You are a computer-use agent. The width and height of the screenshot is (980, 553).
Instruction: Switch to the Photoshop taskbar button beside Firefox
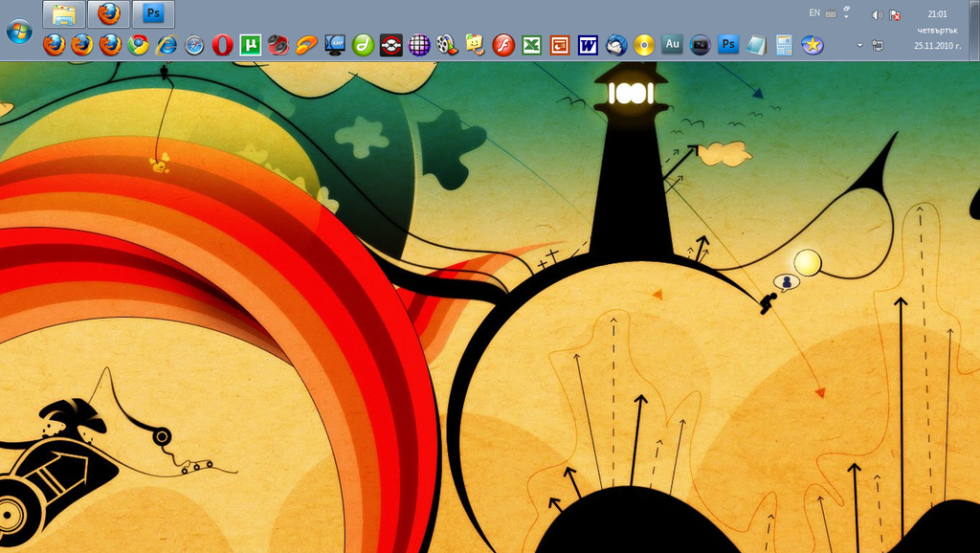pyautogui.click(x=153, y=14)
